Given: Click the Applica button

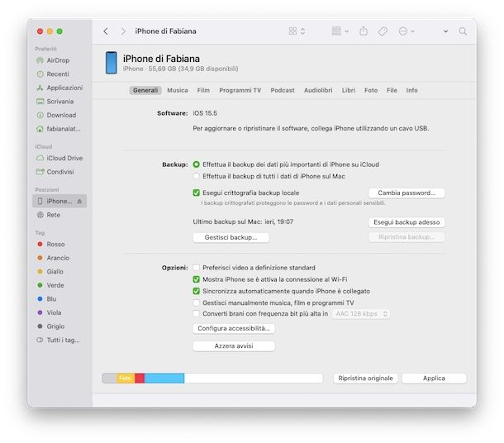Looking at the screenshot, I should [x=434, y=379].
